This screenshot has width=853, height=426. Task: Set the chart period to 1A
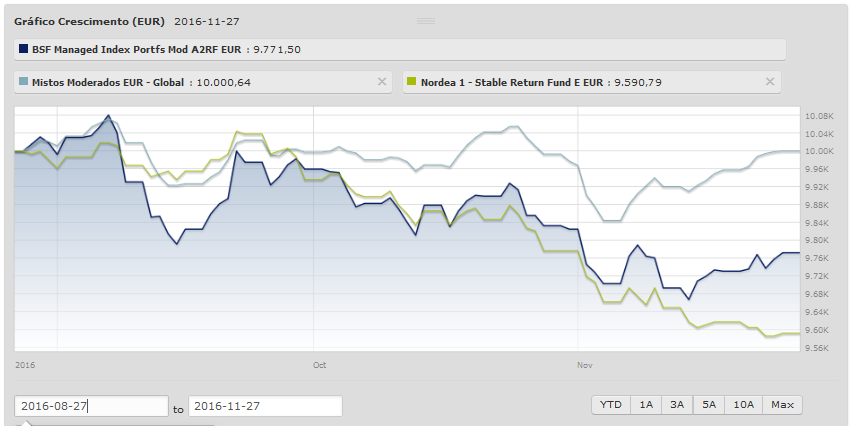pyautogui.click(x=646, y=405)
